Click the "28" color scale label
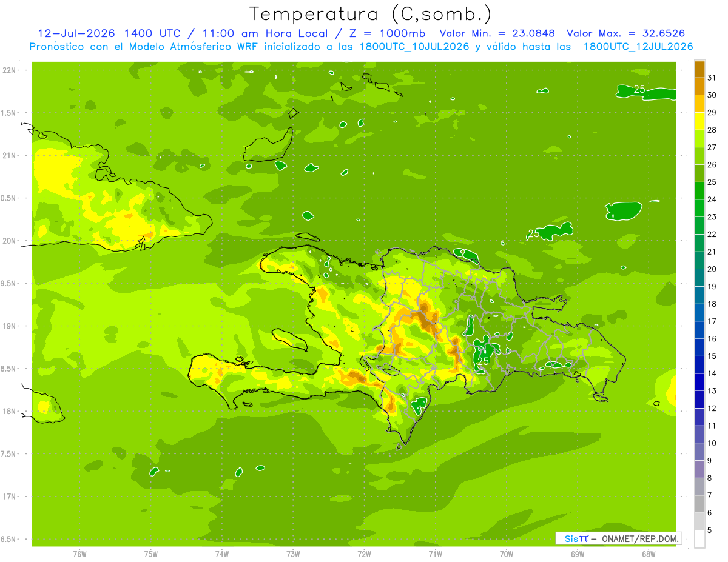728x562 pixels. (x=712, y=130)
